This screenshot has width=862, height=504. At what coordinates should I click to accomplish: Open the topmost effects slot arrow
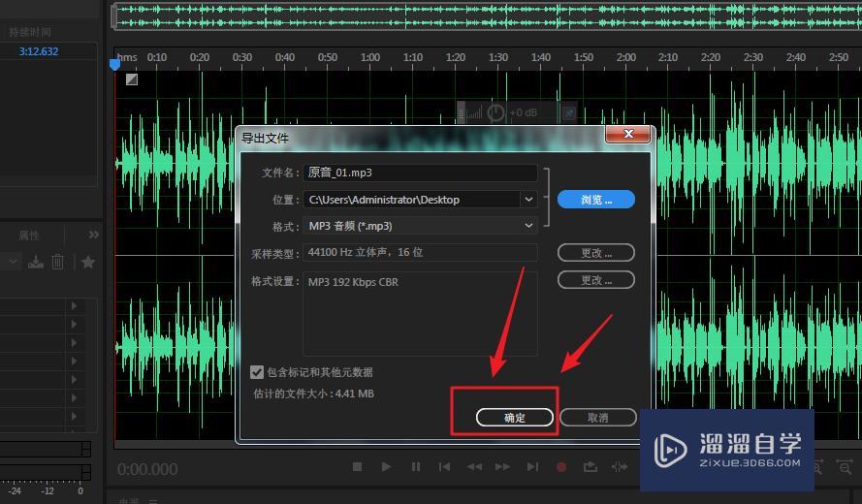75,305
